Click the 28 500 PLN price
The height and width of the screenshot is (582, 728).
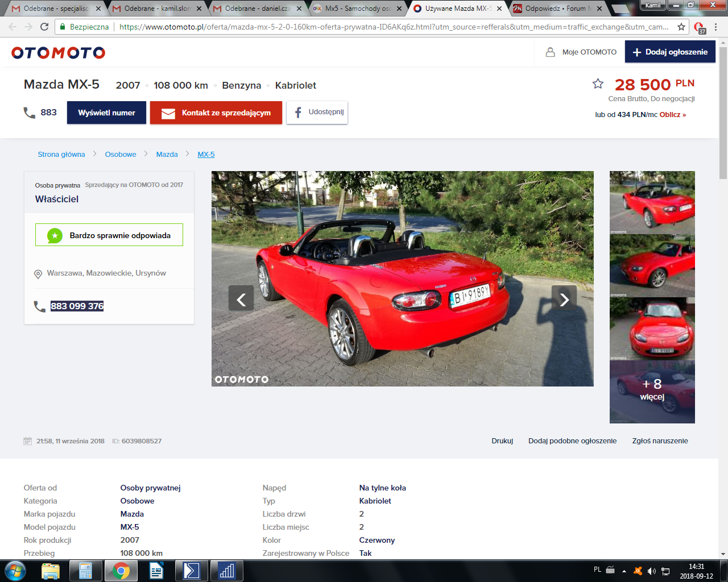655,85
